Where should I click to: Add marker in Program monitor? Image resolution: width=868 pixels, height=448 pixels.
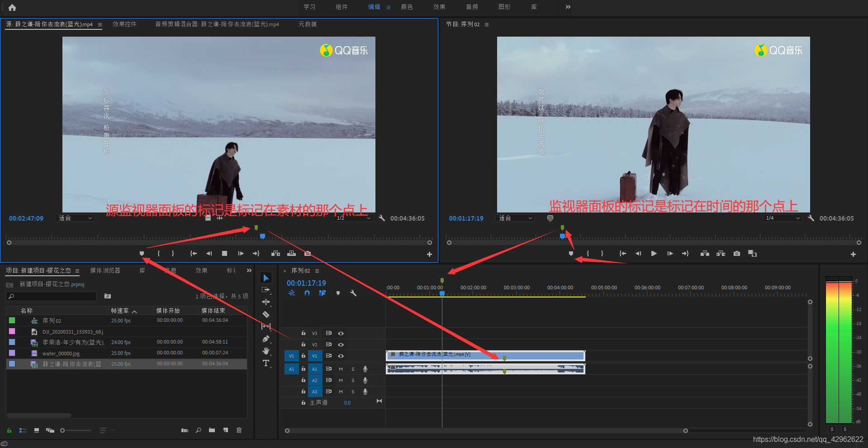click(x=571, y=254)
